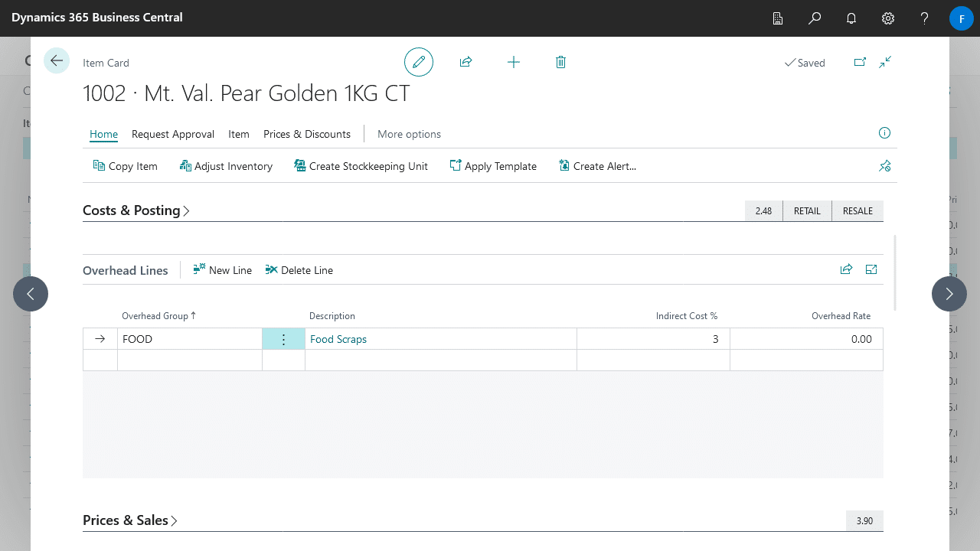
Task: Click the back arrow button
Action: click(57, 60)
